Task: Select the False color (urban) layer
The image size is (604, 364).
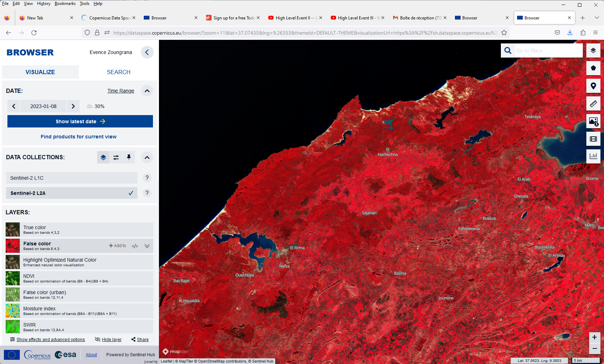Action: pos(79,295)
